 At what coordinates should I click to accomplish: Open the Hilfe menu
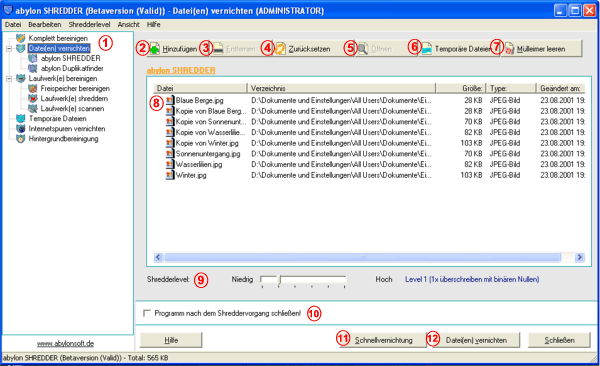pos(153,25)
